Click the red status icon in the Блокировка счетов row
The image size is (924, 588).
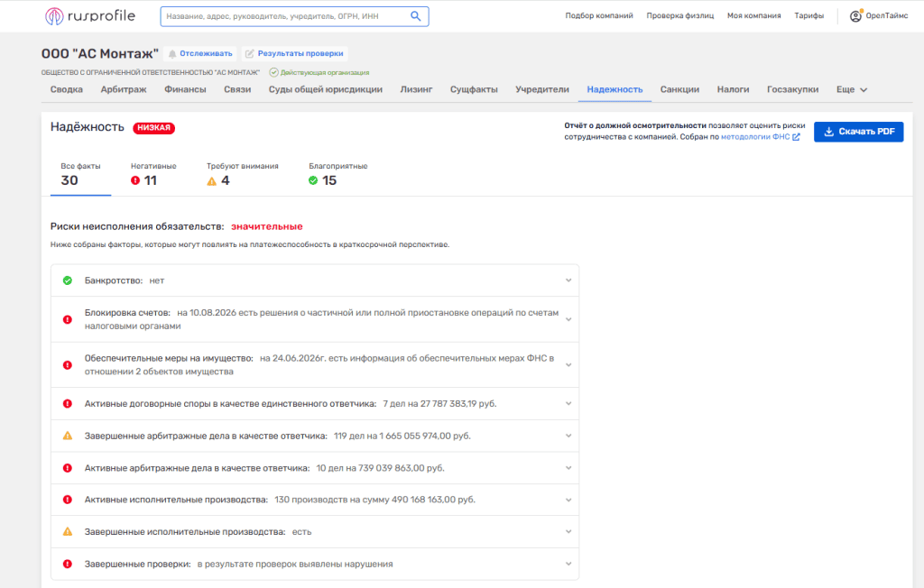(68, 319)
